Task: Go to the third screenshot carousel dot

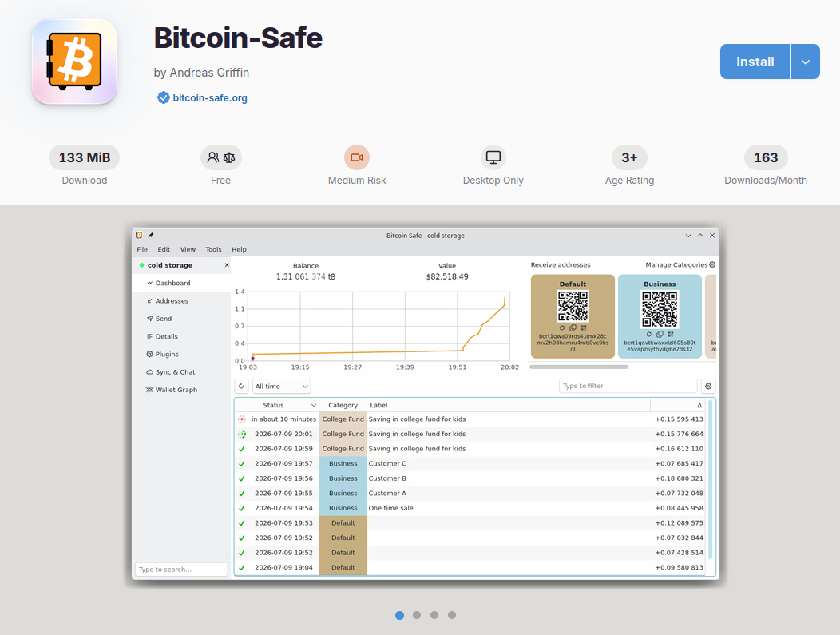Action: (434, 615)
